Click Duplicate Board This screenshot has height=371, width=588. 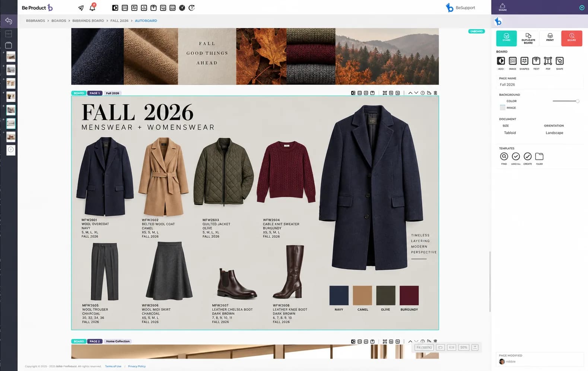(528, 38)
